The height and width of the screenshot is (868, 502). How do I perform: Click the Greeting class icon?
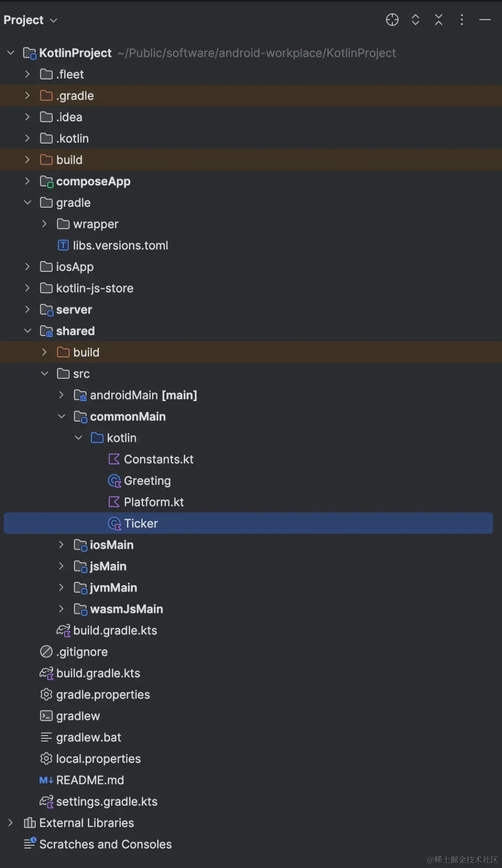click(x=114, y=480)
